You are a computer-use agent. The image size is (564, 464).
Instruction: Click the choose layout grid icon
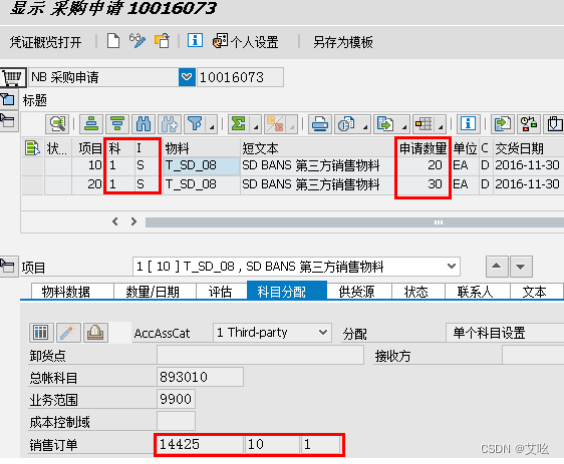coord(424,124)
